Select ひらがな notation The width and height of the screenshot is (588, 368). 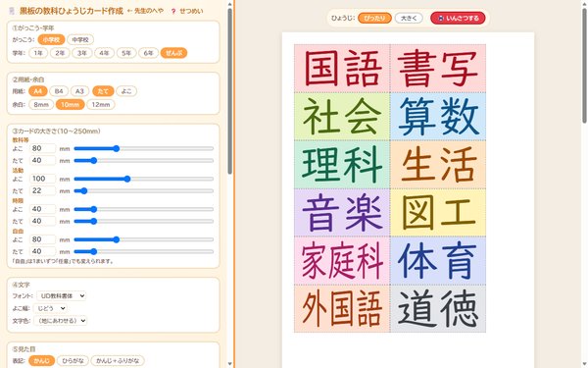pos(73,360)
